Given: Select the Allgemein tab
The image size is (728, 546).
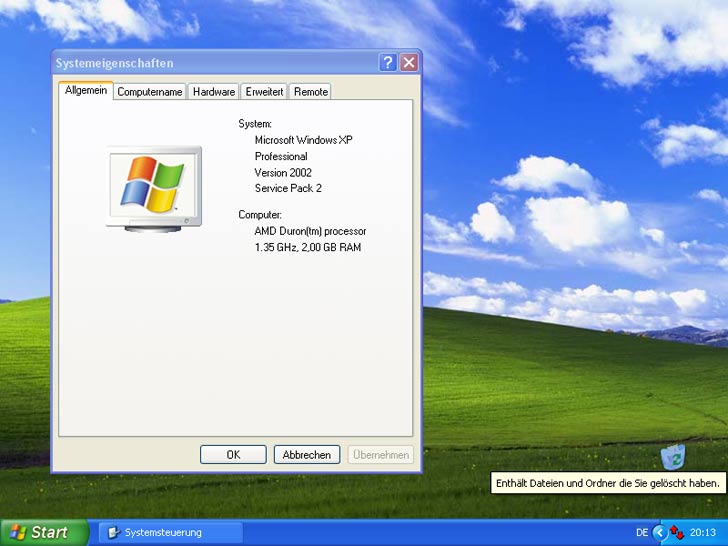Looking at the screenshot, I should [85, 90].
